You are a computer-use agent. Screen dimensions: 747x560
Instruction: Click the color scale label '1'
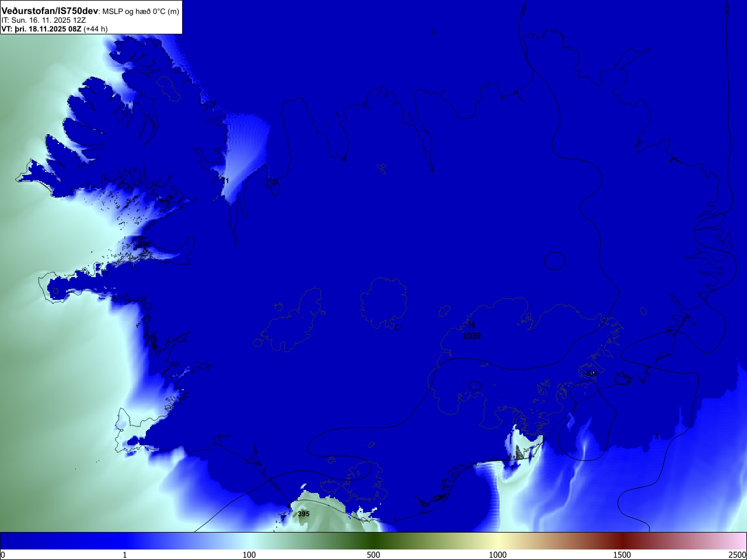[x=124, y=555]
